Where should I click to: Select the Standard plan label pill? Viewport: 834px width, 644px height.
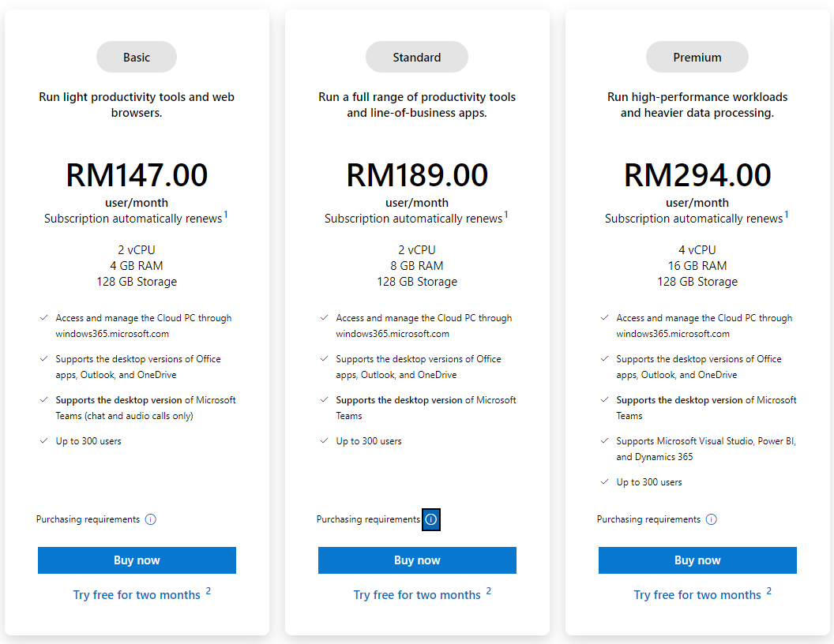[417, 57]
